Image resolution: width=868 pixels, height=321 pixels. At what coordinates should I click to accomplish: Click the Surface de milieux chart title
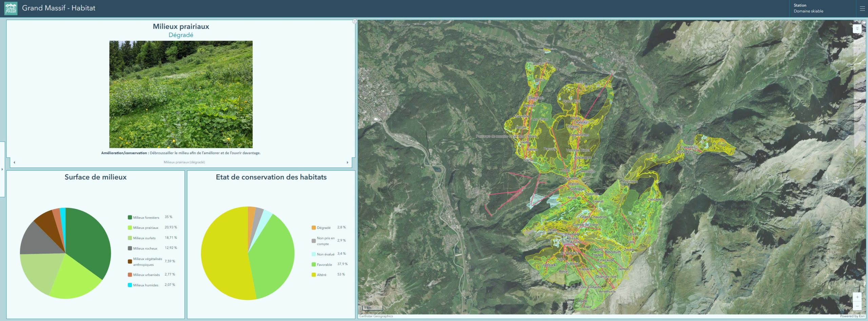point(96,177)
